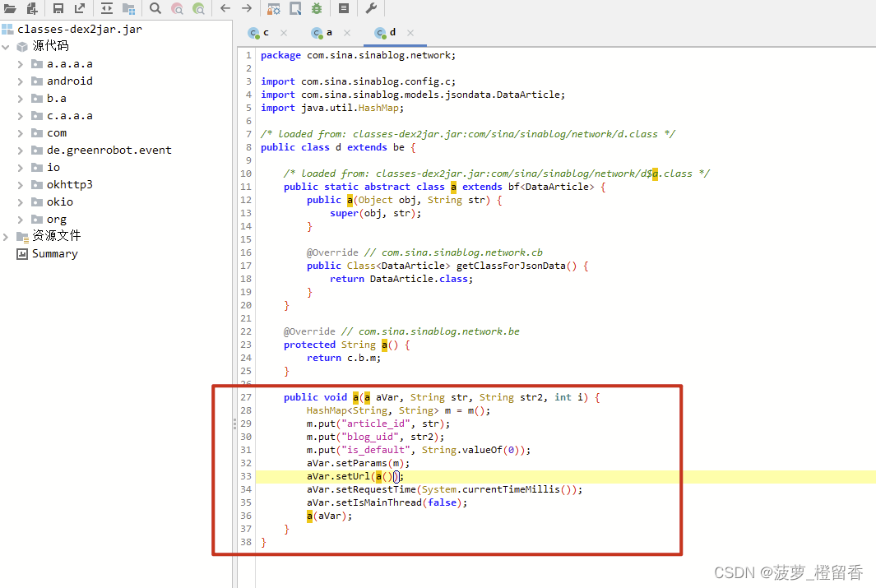Viewport: 876px width, 588px height.
Task: Open the log viewer bug icon
Action: 317,8
